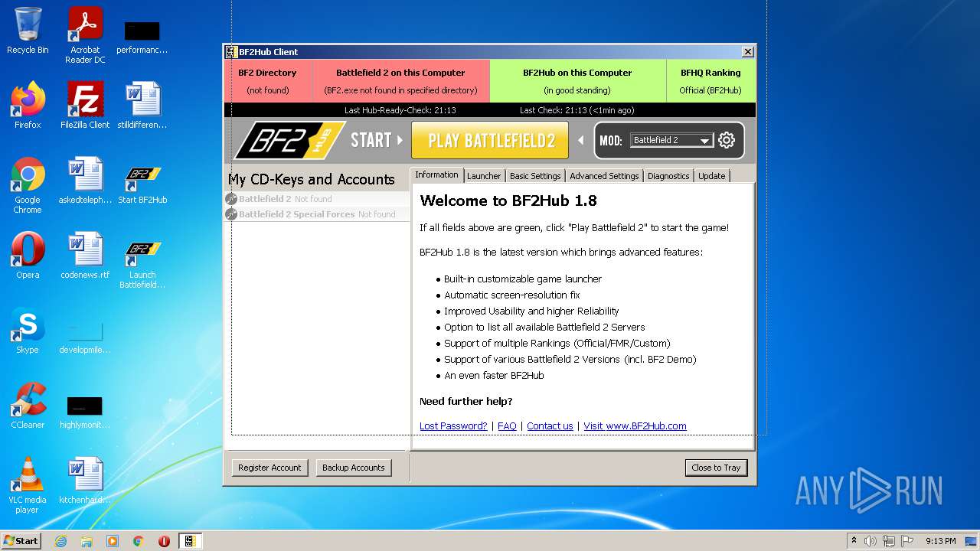
Task: Open CCleaner desktop shortcut
Action: pos(28,406)
